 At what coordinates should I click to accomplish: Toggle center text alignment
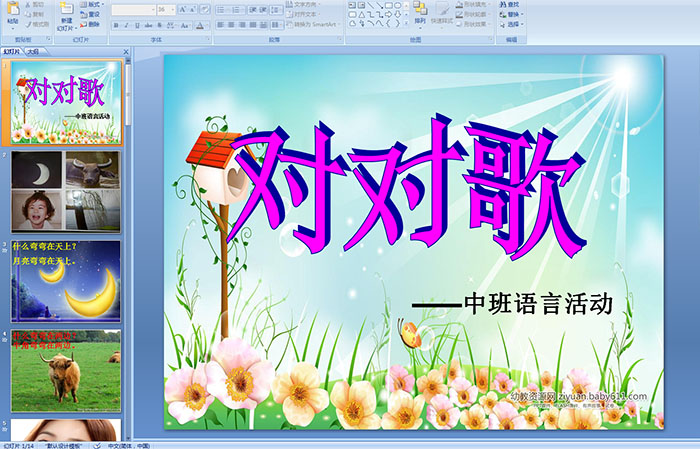(x=231, y=25)
